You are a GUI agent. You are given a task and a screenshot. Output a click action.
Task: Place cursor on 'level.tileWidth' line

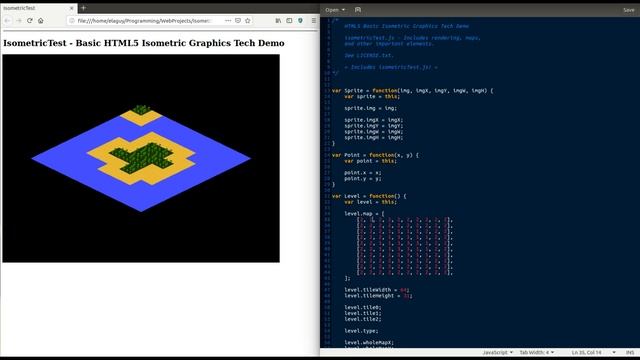point(376,290)
